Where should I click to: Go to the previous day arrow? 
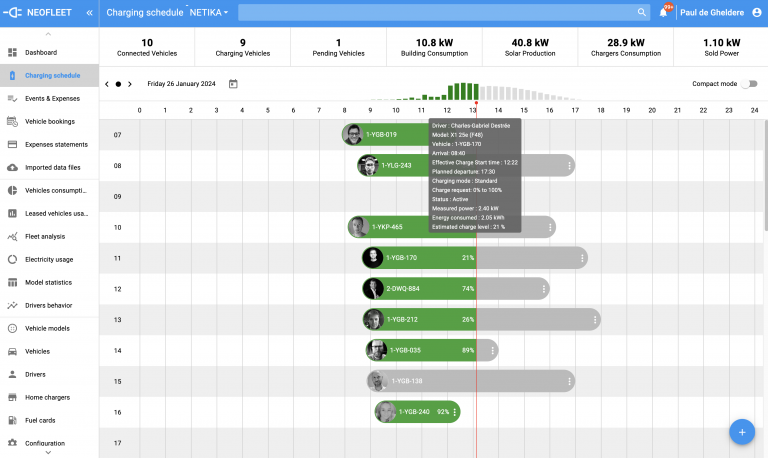pos(107,84)
